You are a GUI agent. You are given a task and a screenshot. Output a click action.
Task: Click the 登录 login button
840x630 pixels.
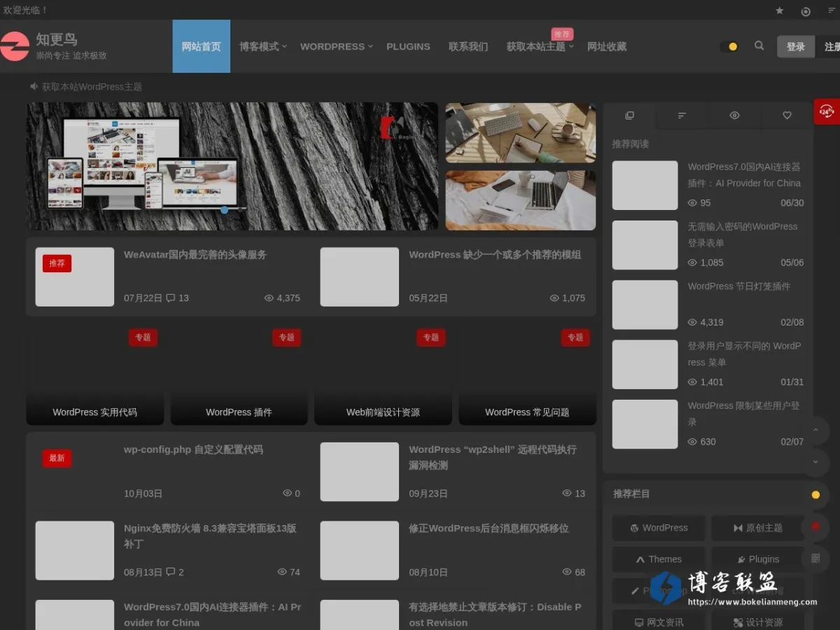pos(796,47)
